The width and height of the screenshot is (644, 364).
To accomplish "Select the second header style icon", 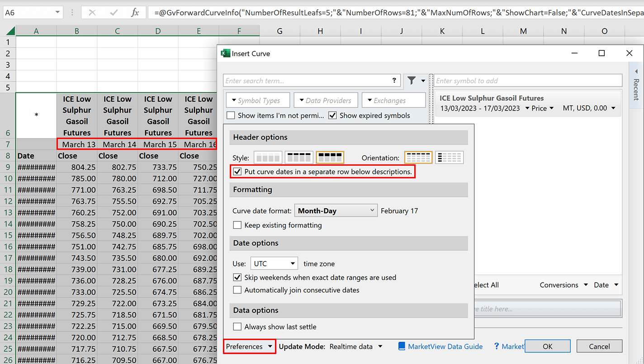I will click(x=298, y=158).
